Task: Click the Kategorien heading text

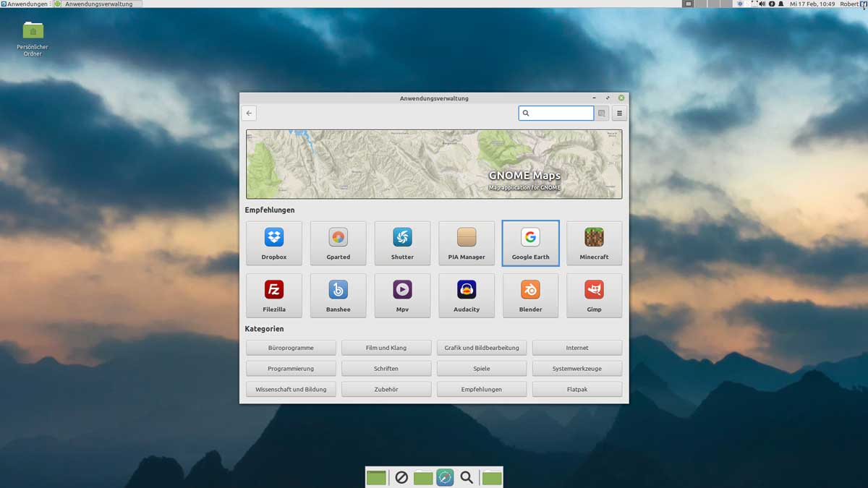Action: [x=264, y=329]
